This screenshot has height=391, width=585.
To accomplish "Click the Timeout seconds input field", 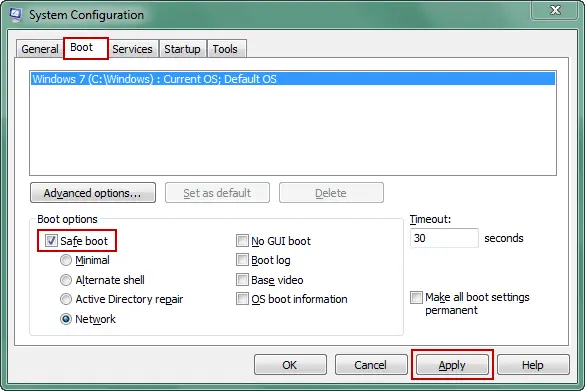I will tap(444, 238).
